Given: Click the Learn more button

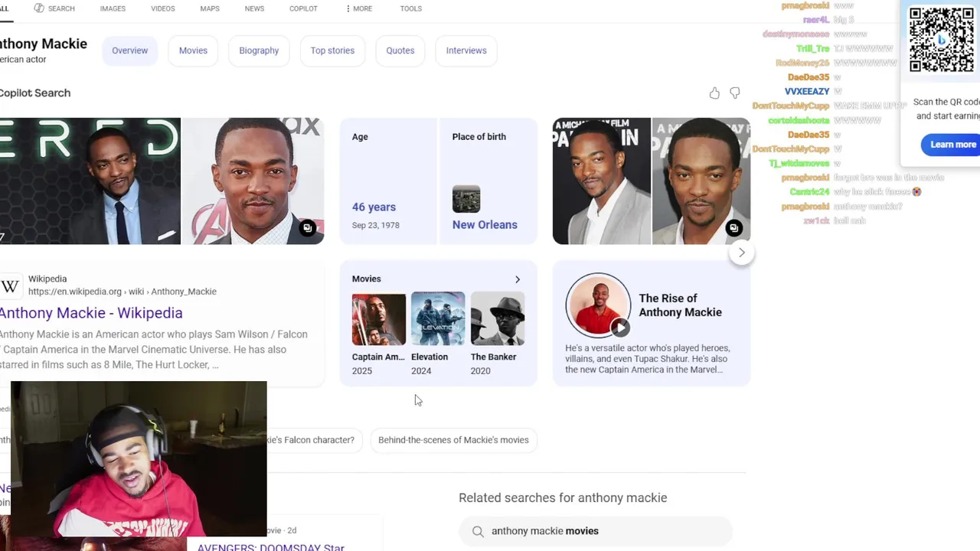Looking at the screenshot, I should click(951, 145).
